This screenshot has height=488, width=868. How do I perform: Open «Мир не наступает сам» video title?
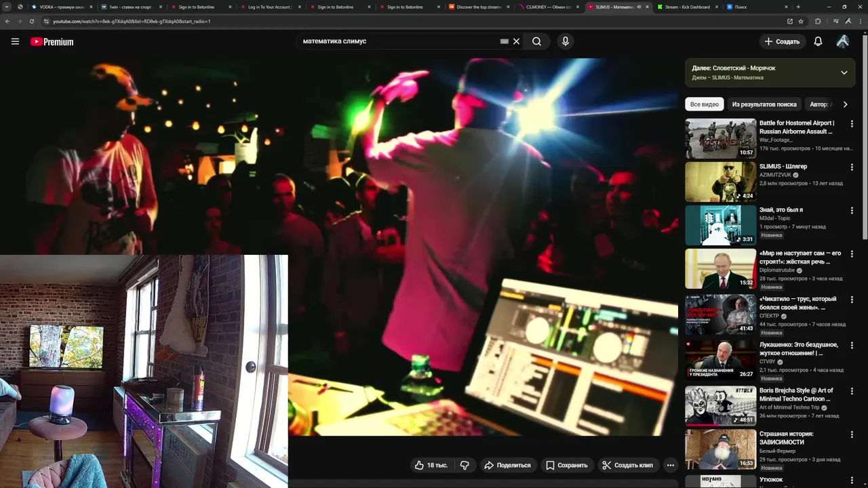tap(800, 258)
